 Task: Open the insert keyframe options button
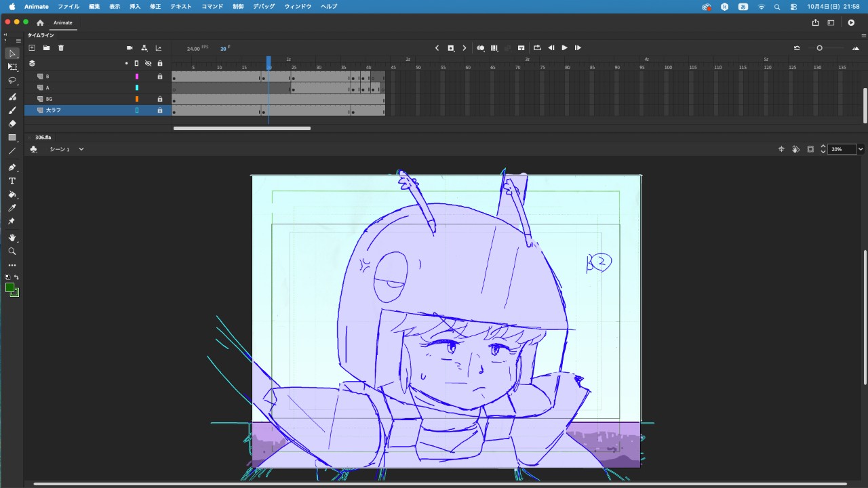click(450, 48)
